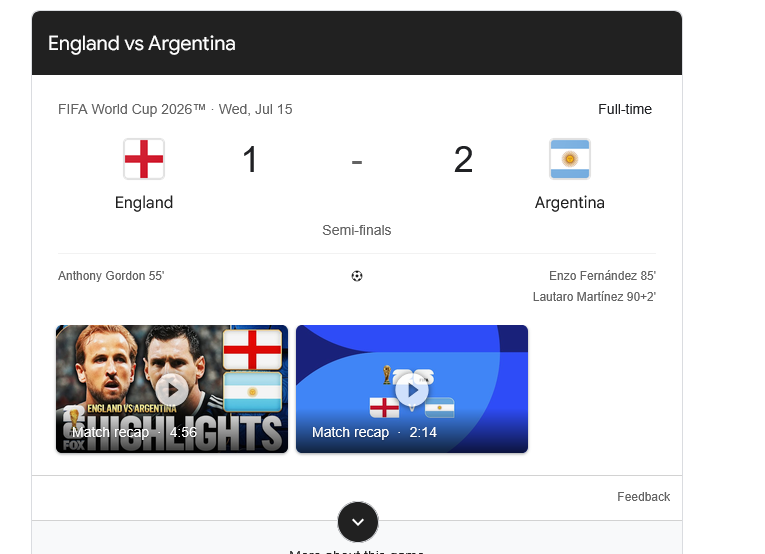Click the England flag icon

tap(144, 159)
